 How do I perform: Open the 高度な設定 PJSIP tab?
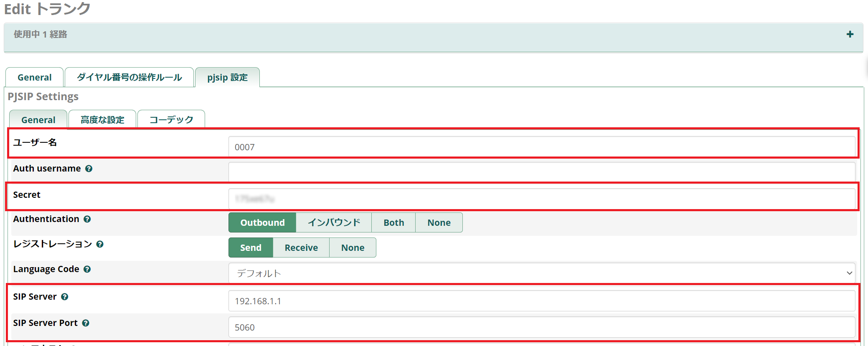click(x=102, y=120)
